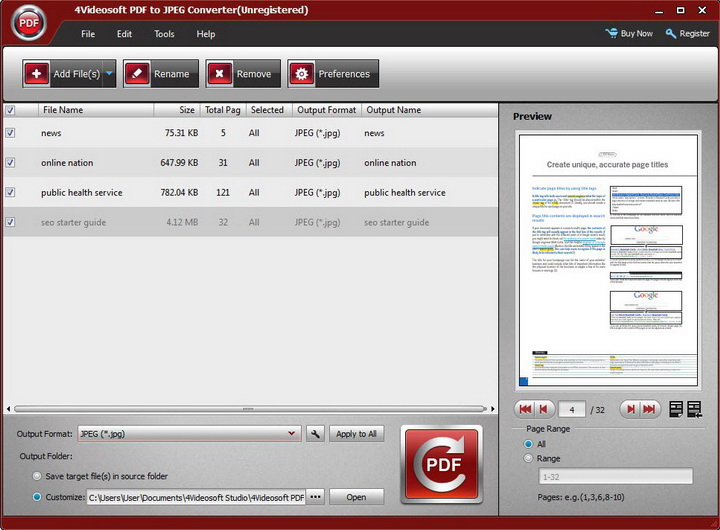Screen dimensions: 720x530
Task: Select the Customize output folder radio button
Action: [37, 497]
